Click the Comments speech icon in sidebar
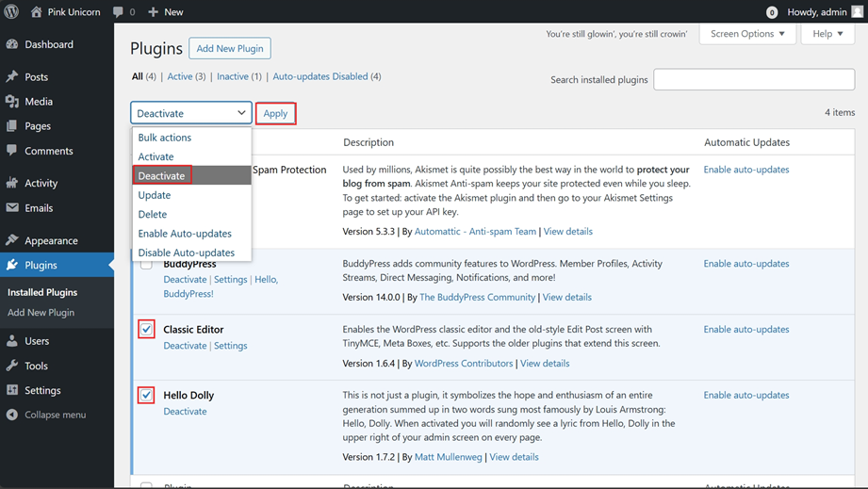The height and width of the screenshot is (489, 868). tap(12, 150)
